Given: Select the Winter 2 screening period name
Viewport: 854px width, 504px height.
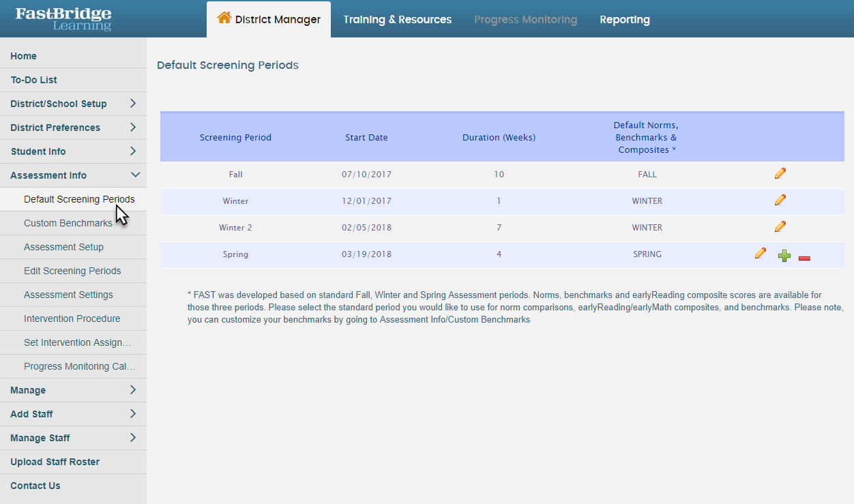Looking at the screenshot, I should 235,228.
